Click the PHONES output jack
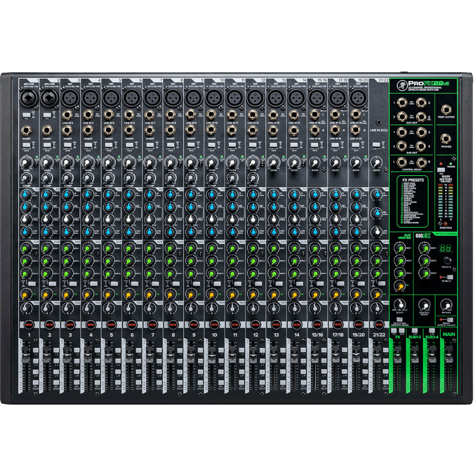Screen dimensions: 476x476 click(446, 139)
